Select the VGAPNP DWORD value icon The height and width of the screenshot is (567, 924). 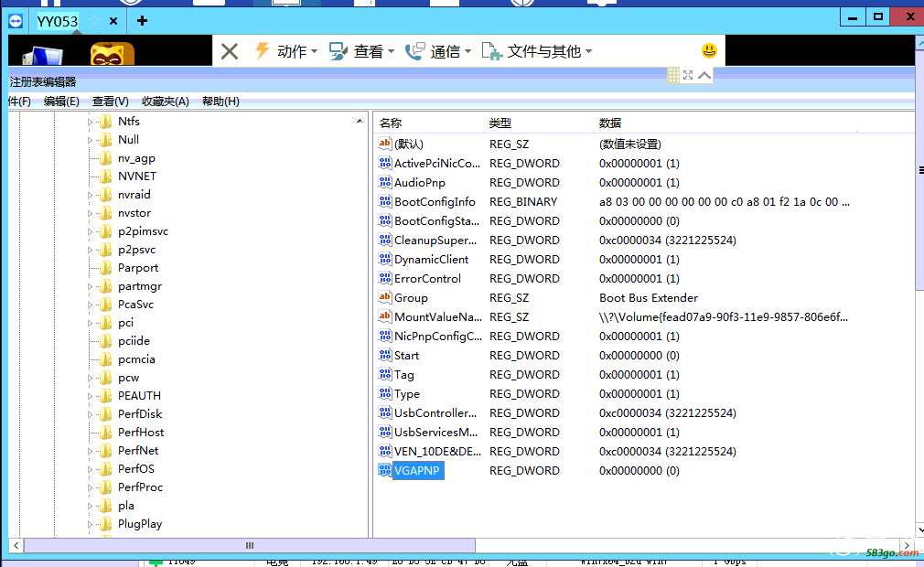[x=384, y=470]
